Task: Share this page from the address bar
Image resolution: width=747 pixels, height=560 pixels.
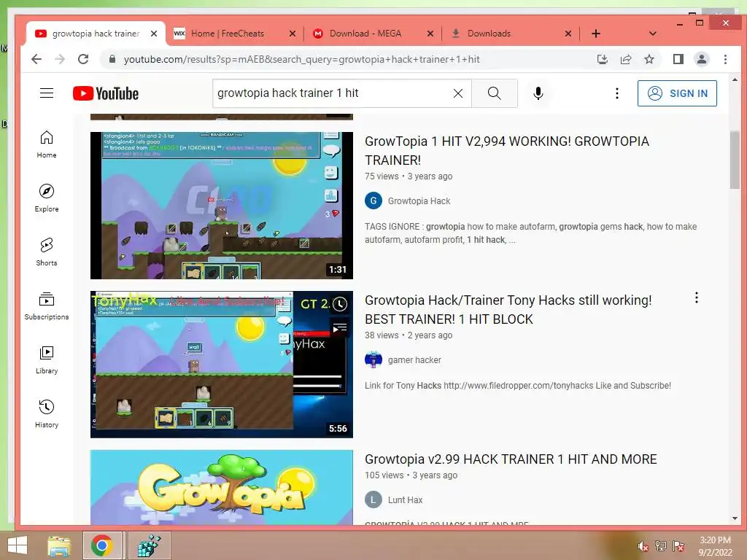Action: pos(626,59)
